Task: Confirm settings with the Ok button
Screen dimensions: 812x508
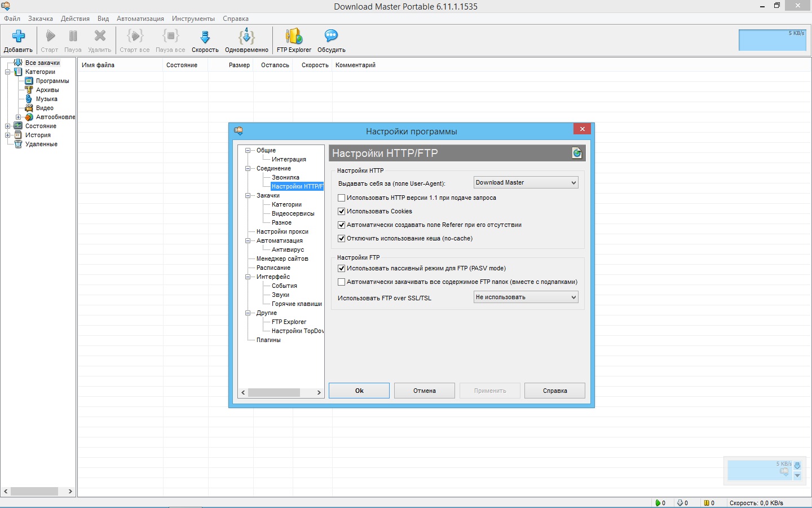Action: [x=359, y=391]
